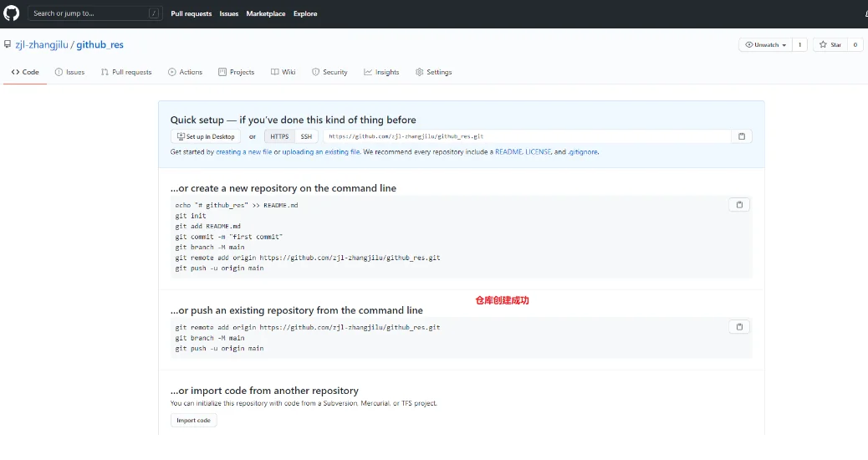Image resolution: width=868 pixels, height=460 pixels.
Task: Open Marketplace in the top navigation
Action: (265, 13)
